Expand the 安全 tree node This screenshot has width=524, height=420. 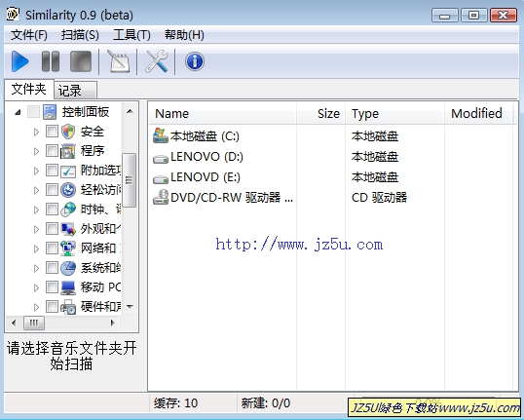point(36,132)
